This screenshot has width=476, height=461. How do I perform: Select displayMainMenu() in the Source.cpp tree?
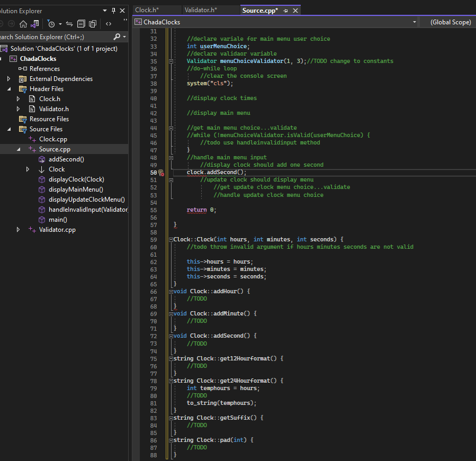pos(76,189)
